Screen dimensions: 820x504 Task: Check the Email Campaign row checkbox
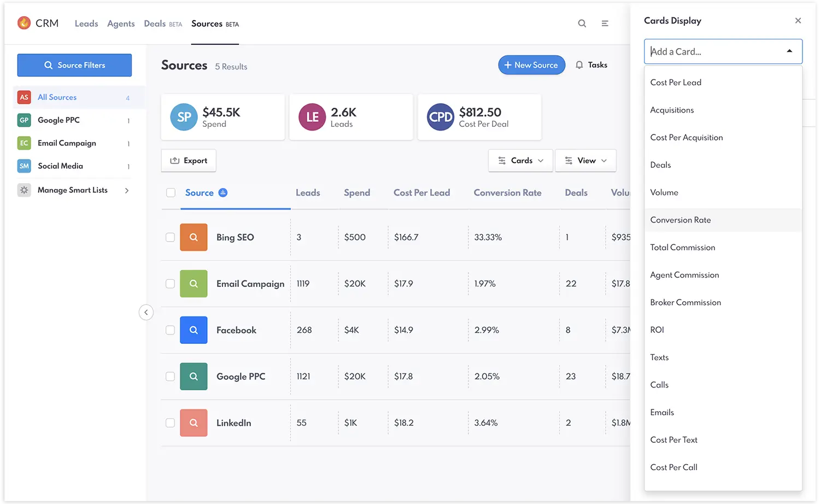pyautogui.click(x=171, y=284)
